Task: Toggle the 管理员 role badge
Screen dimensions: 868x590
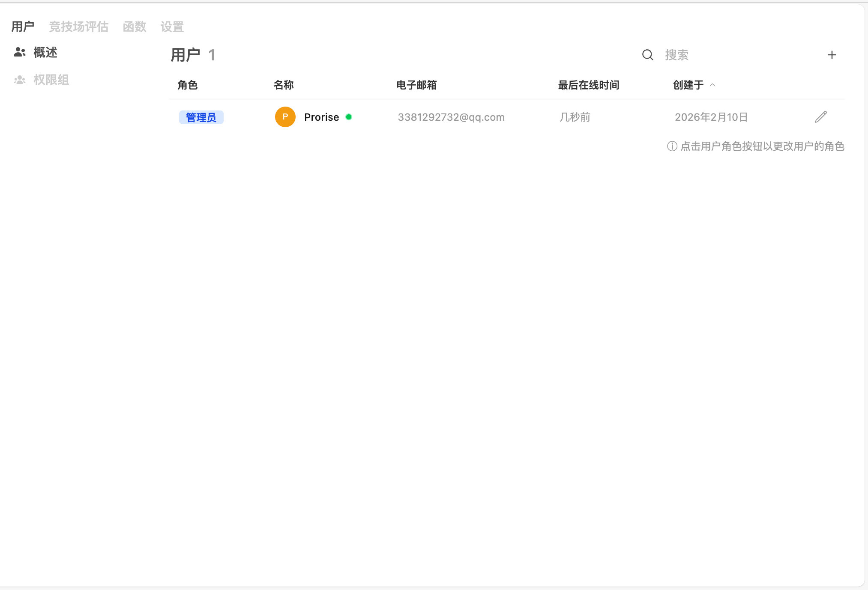Action: click(x=201, y=117)
